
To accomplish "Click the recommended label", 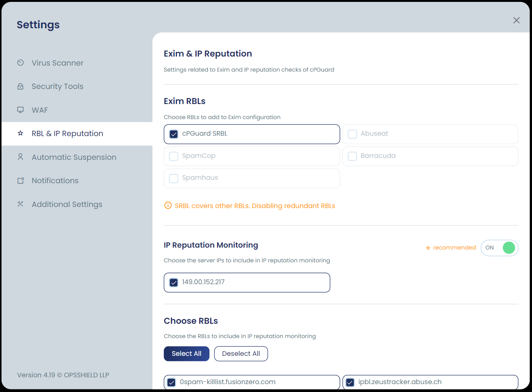I will point(454,248).
